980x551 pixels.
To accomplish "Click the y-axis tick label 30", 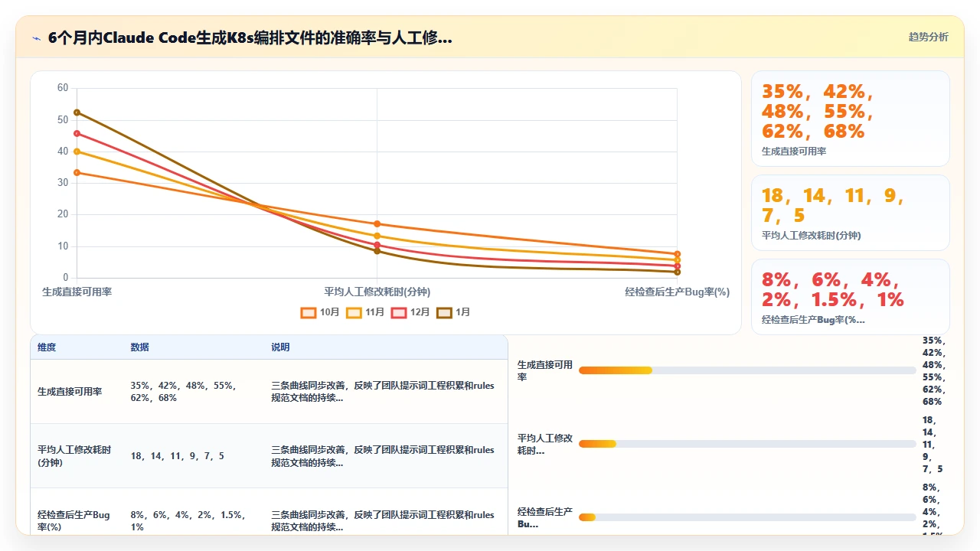I will click(63, 183).
